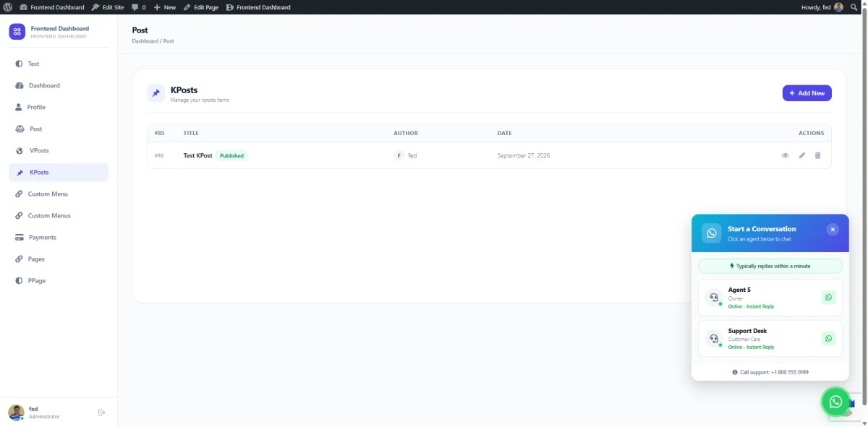Click the Typically replies within a minute banner
Screen dimensions: 868x427
tap(770, 266)
